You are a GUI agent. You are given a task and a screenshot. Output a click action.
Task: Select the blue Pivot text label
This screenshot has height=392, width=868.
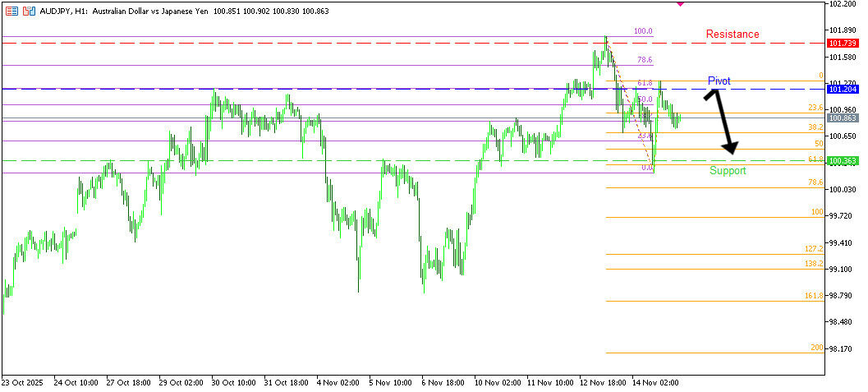(719, 81)
